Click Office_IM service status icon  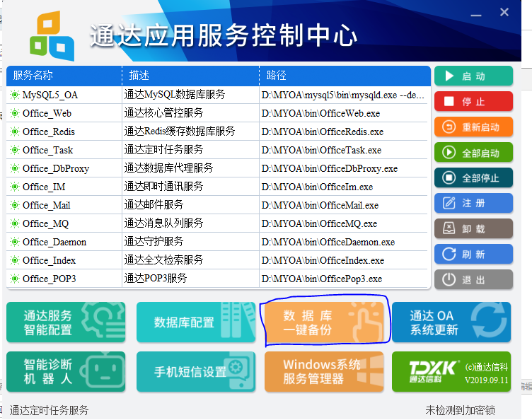[x=15, y=187]
